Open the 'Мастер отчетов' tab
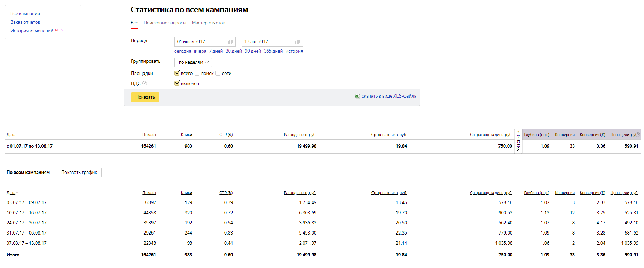The width and height of the screenshot is (644, 268). click(x=208, y=23)
